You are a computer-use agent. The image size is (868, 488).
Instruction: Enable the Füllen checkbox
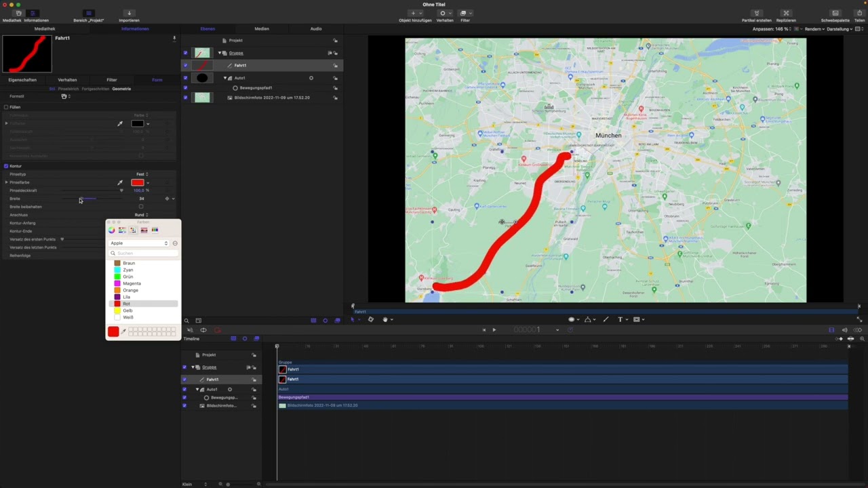click(6, 107)
